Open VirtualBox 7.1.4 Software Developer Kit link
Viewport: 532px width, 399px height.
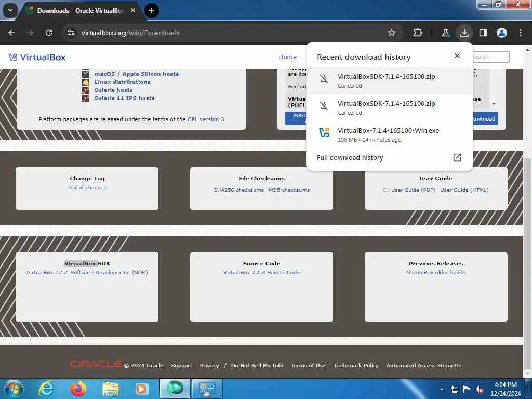click(87, 272)
